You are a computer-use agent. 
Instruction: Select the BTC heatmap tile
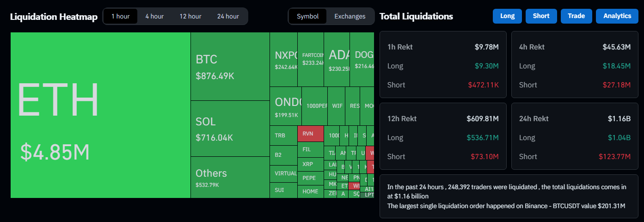230,67
